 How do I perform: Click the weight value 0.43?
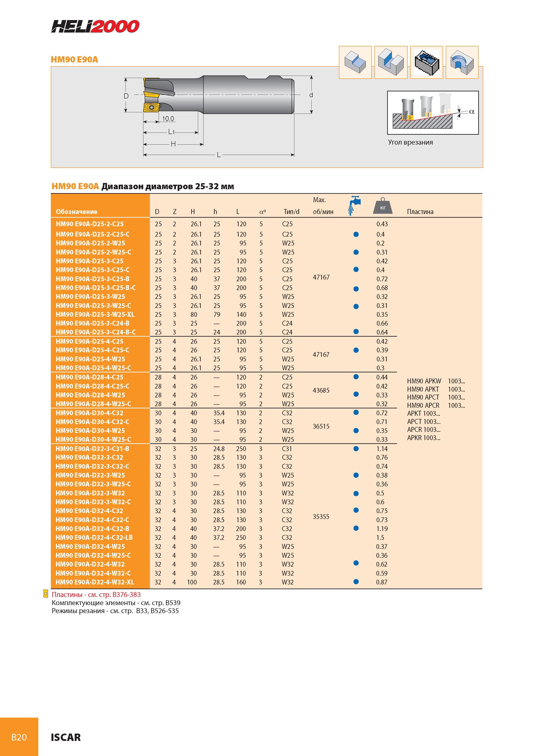pyautogui.click(x=382, y=224)
